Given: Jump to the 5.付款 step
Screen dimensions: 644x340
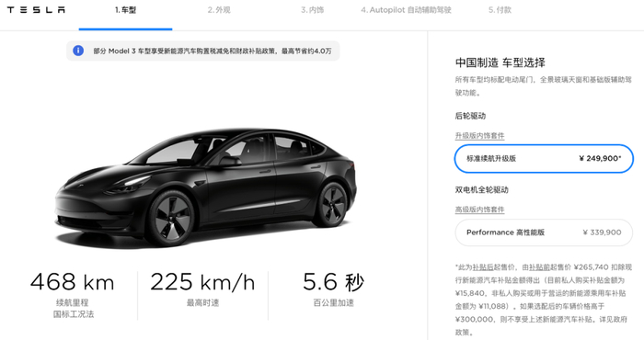Looking at the screenshot, I should [x=500, y=10].
